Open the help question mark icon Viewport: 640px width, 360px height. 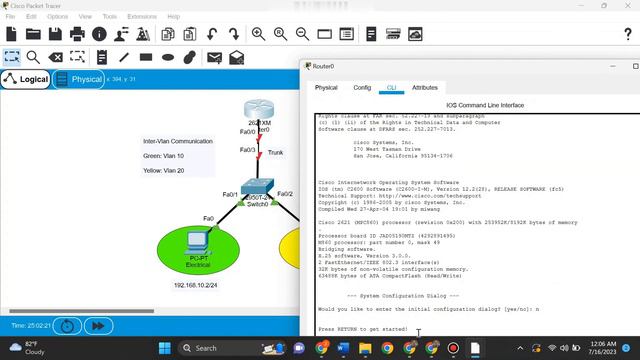pos(628,34)
